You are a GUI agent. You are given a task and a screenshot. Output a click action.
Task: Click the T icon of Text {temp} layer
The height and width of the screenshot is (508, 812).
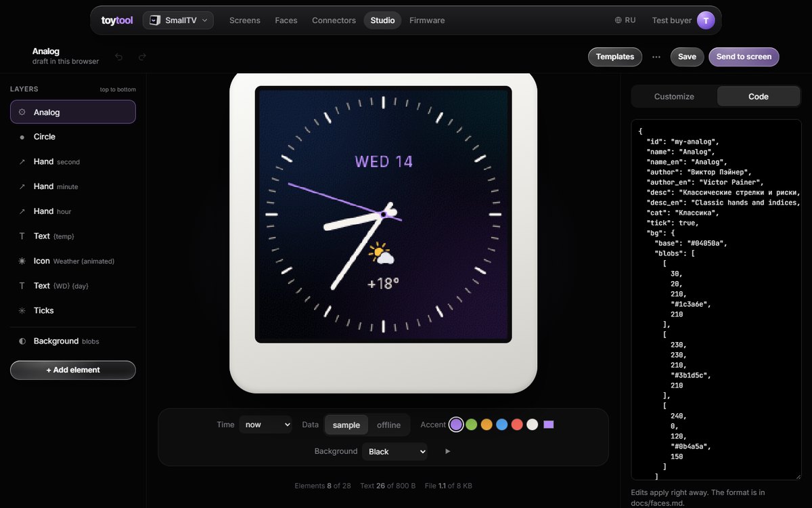pyautogui.click(x=22, y=236)
